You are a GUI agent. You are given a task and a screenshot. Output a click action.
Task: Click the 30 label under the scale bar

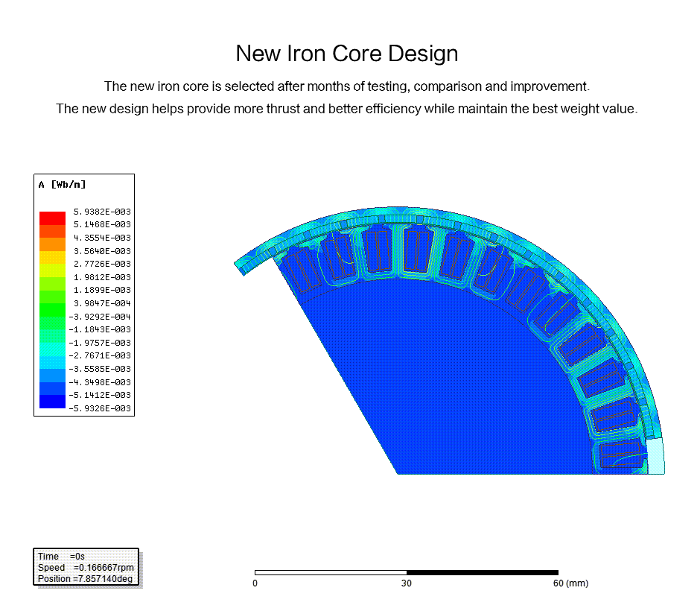[406, 583]
